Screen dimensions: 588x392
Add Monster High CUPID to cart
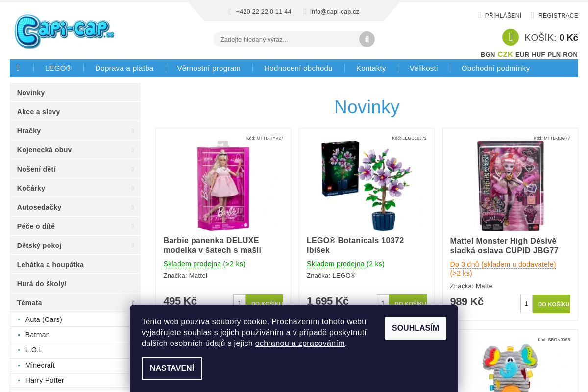tap(551, 304)
